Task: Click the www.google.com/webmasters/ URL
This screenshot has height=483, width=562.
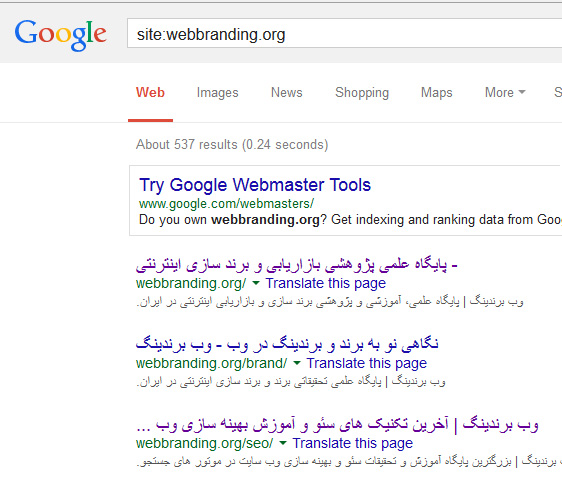Action: (x=226, y=204)
